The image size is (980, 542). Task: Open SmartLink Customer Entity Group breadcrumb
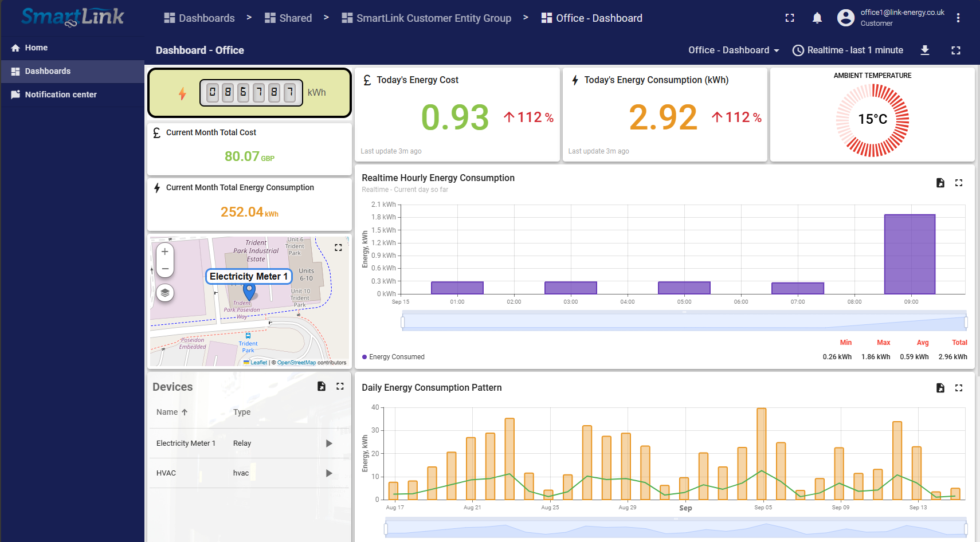click(426, 18)
